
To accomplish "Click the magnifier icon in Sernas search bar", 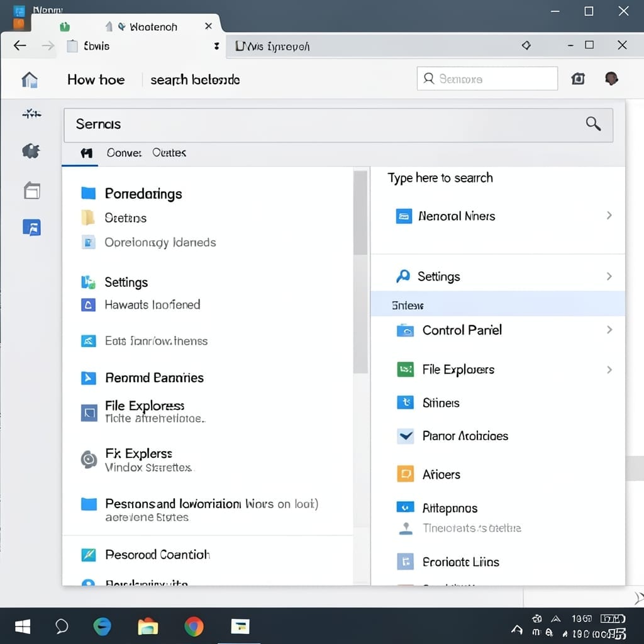I will [x=593, y=124].
